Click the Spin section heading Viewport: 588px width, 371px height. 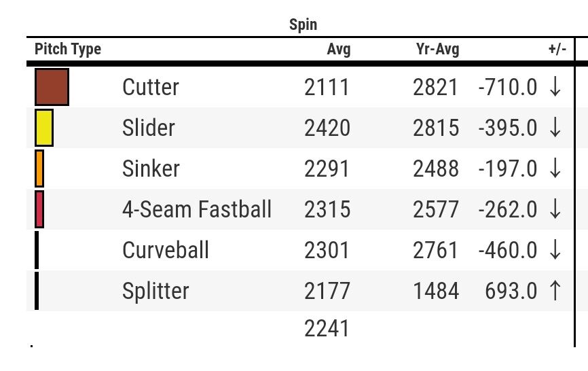(303, 24)
